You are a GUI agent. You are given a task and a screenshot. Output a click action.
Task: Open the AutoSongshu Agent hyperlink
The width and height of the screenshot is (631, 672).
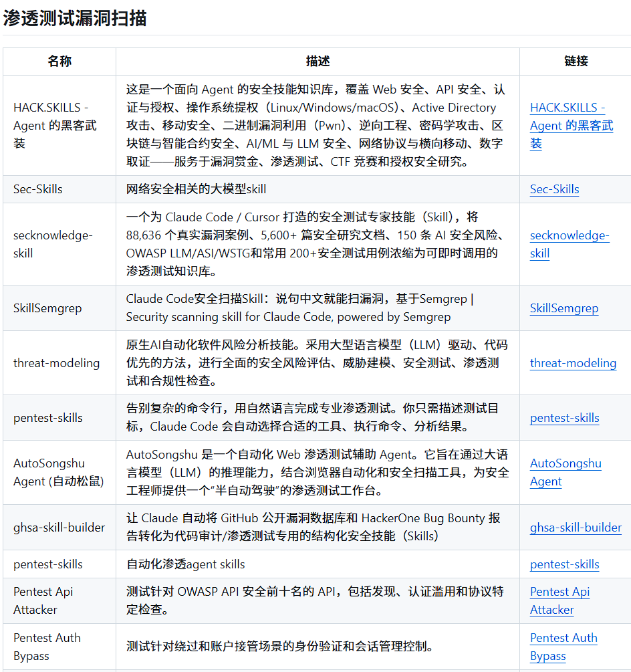[565, 472]
